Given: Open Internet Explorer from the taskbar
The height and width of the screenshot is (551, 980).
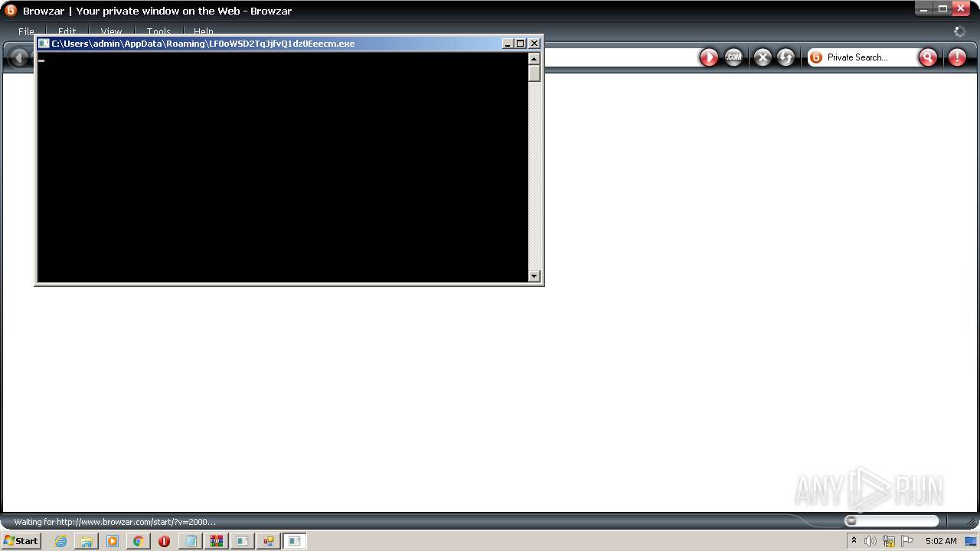Looking at the screenshot, I should [x=60, y=541].
